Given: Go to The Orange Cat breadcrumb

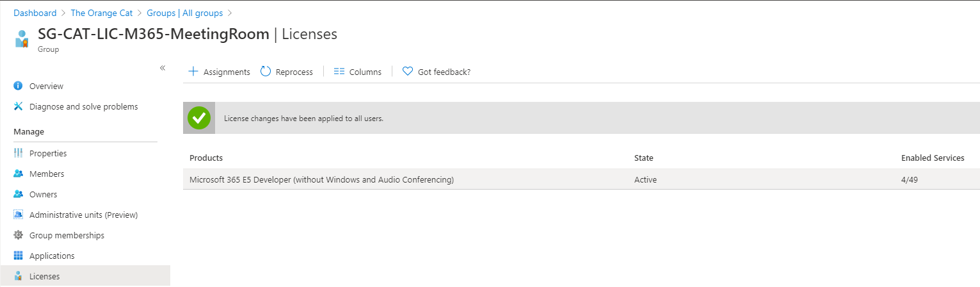Looking at the screenshot, I should 102,13.
